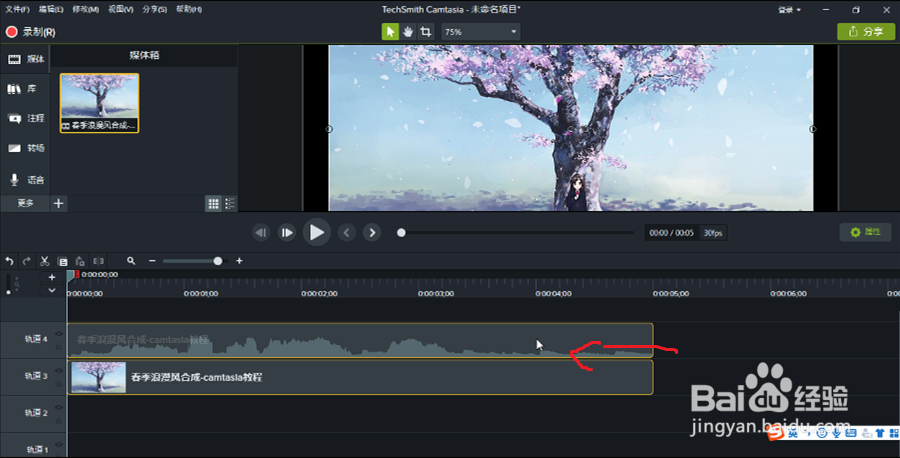The image size is (900, 458).
Task: Zoom in timeline with plus button
Action: coord(239,261)
